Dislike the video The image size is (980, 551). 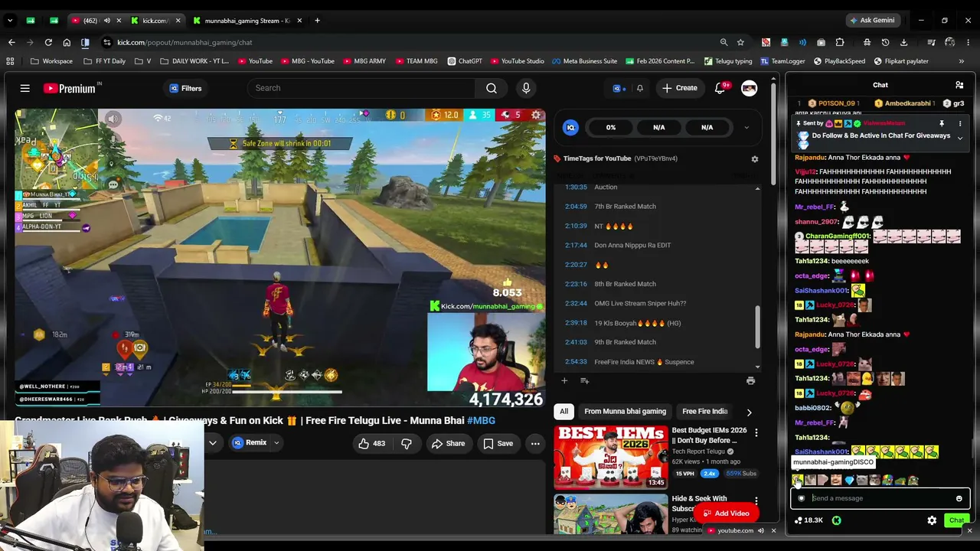[x=407, y=443]
